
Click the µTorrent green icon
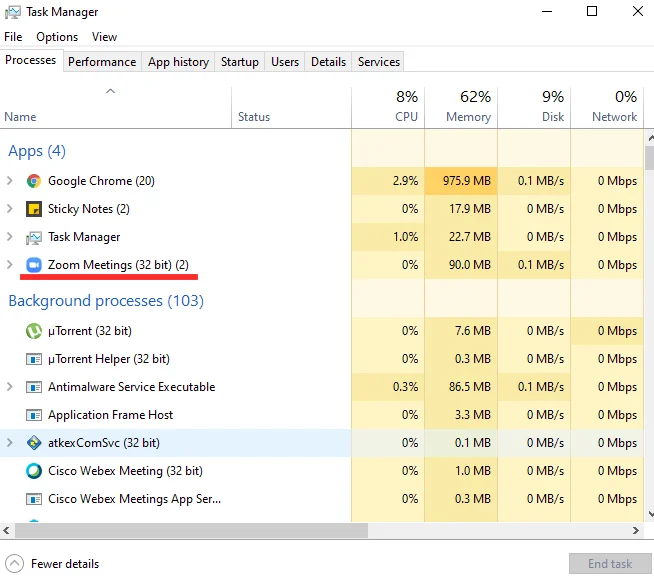click(34, 331)
